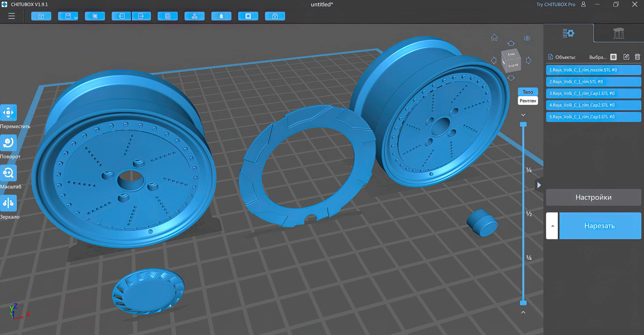Rotate view left with cube arrow
Viewport: 644px width, 335px height.
tap(494, 60)
